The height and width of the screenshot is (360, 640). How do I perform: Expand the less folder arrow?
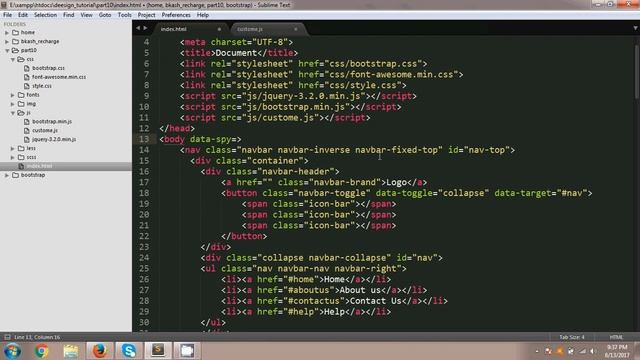(x=13, y=148)
